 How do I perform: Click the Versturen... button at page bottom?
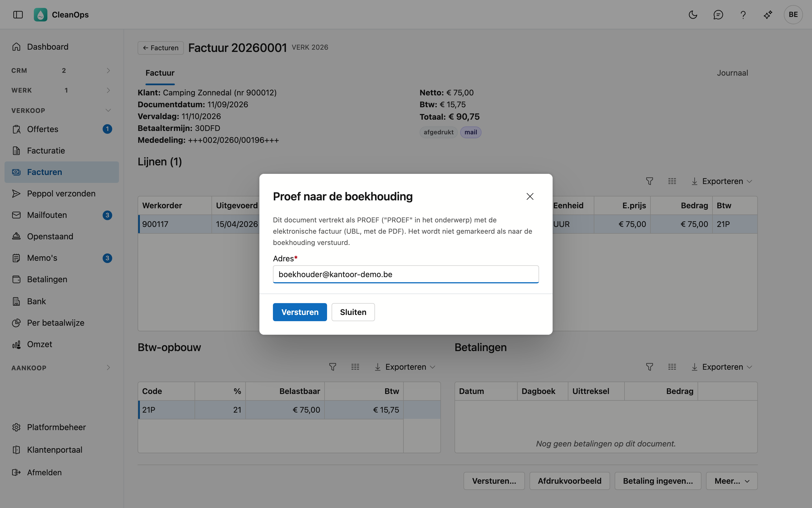494,481
